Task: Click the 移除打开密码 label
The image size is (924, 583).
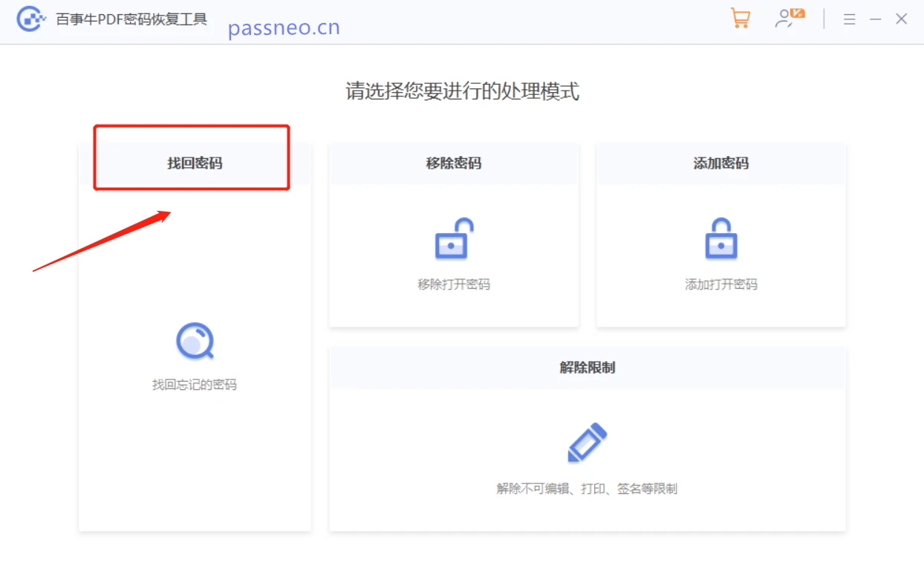Action: 454,284
